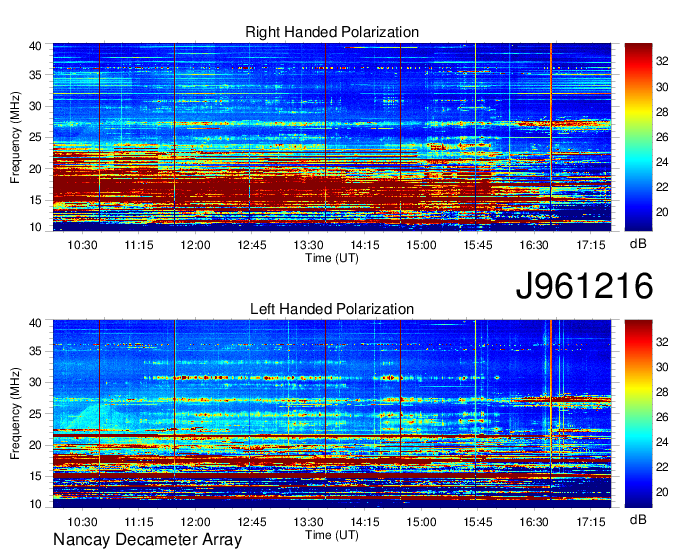This screenshot has height=552, width=680.
Task: Click the 15:45 tick on Left Handed time axis
Action: point(477,522)
